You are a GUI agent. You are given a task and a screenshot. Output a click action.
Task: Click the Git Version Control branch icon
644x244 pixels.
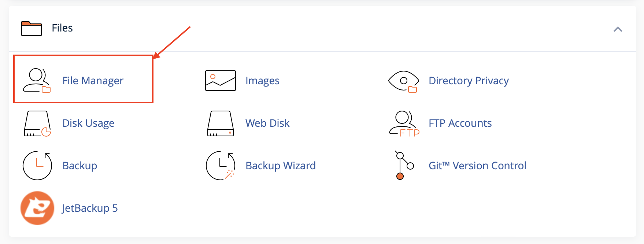(x=404, y=166)
